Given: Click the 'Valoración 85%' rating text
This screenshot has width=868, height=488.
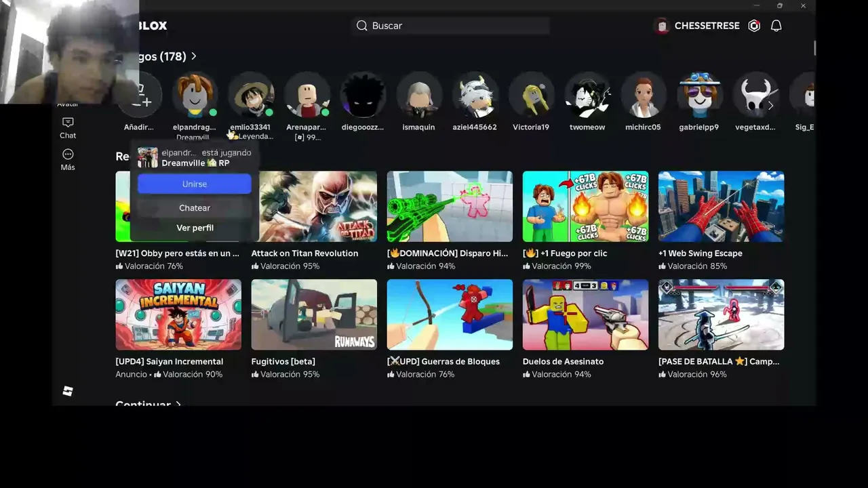Looking at the screenshot, I should coord(697,266).
